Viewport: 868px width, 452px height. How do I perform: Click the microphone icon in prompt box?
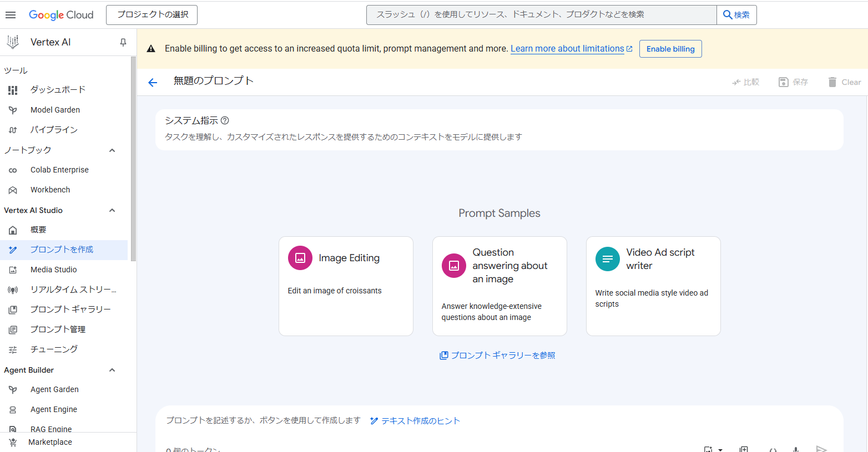[x=795, y=449]
